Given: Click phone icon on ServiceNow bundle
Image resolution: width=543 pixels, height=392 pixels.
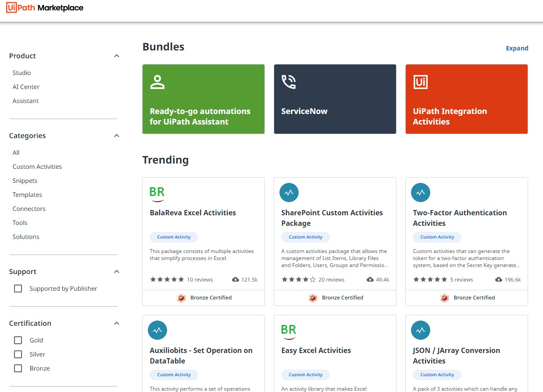Looking at the screenshot, I should (x=289, y=82).
